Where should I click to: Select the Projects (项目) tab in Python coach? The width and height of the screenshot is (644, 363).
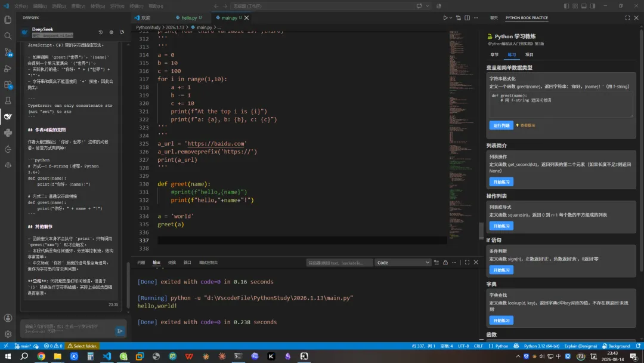point(529,55)
